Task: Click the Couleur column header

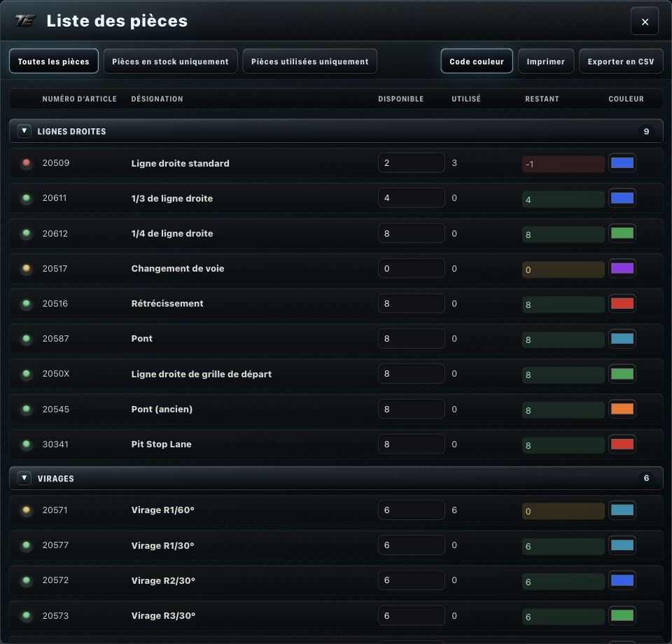Action: coord(626,99)
